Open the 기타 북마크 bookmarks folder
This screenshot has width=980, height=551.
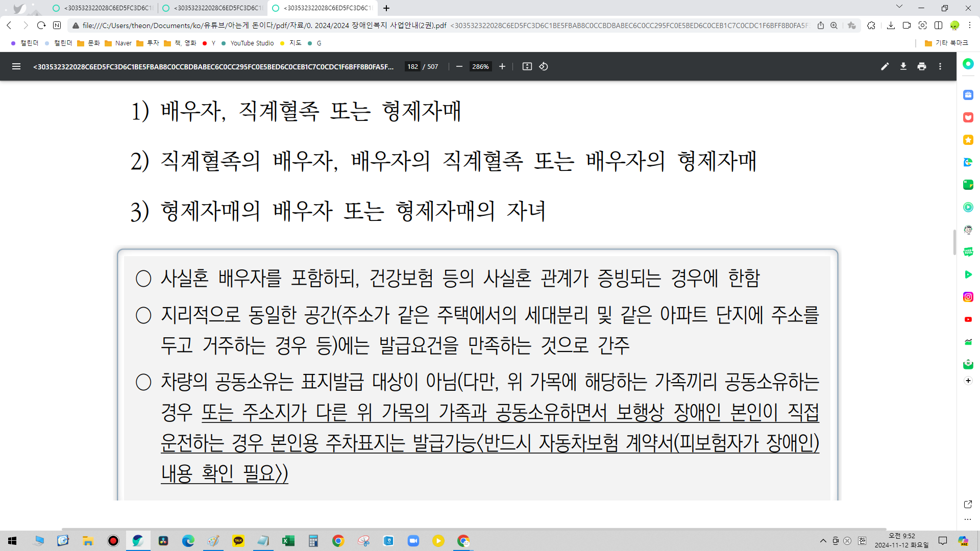[x=946, y=43]
